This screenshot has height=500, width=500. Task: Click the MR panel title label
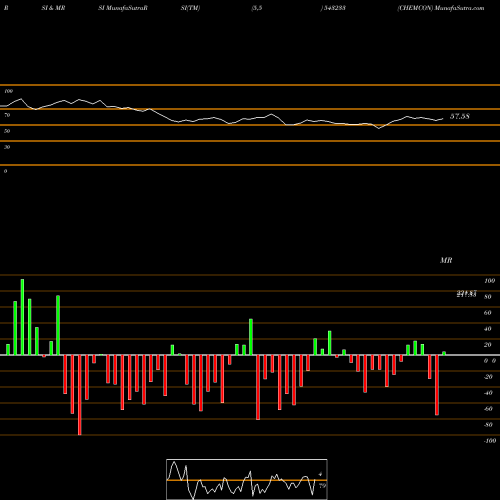[x=446, y=260]
